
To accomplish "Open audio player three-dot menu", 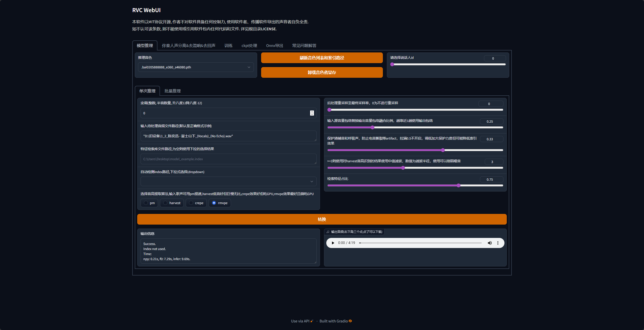I will pyautogui.click(x=498, y=243).
